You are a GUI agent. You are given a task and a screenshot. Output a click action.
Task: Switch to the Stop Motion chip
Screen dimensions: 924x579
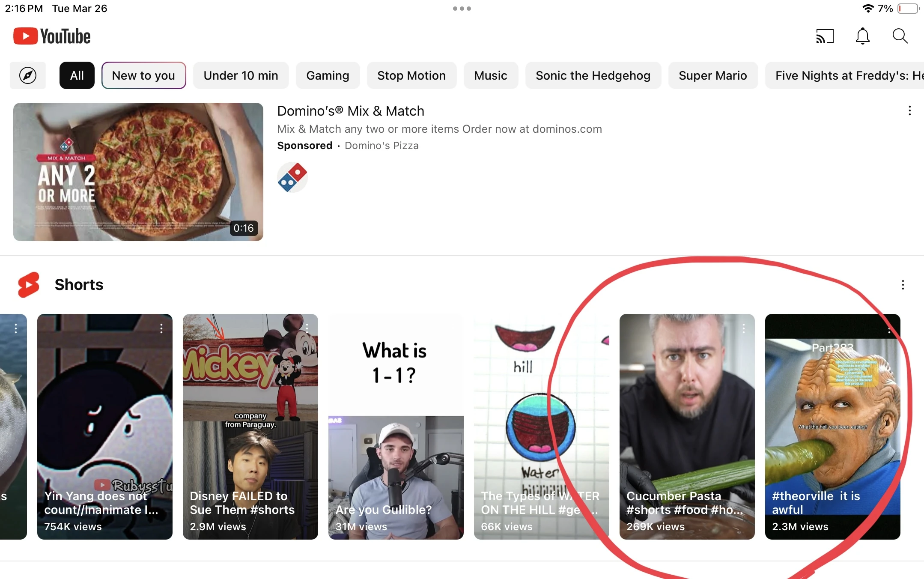coord(411,76)
